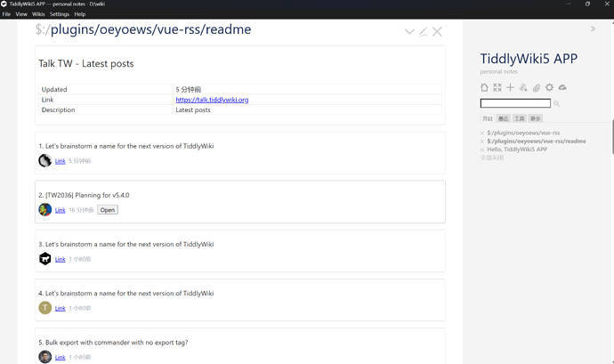Open the View menu
The width and height of the screenshot is (614, 364).
[21, 14]
